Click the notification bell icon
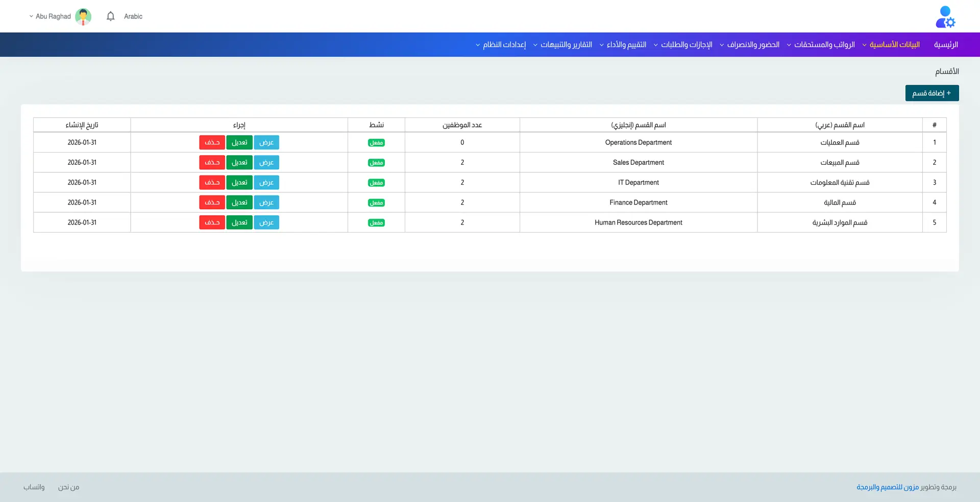Image resolution: width=980 pixels, height=502 pixels. [x=110, y=16]
